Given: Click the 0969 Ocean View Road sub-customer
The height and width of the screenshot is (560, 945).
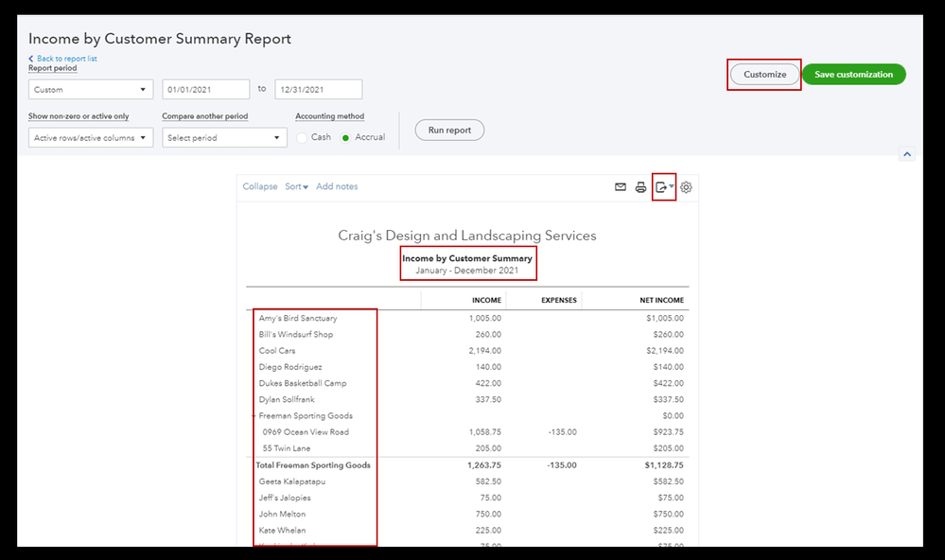Looking at the screenshot, I should pyautogui.click(x=306, y=432).
